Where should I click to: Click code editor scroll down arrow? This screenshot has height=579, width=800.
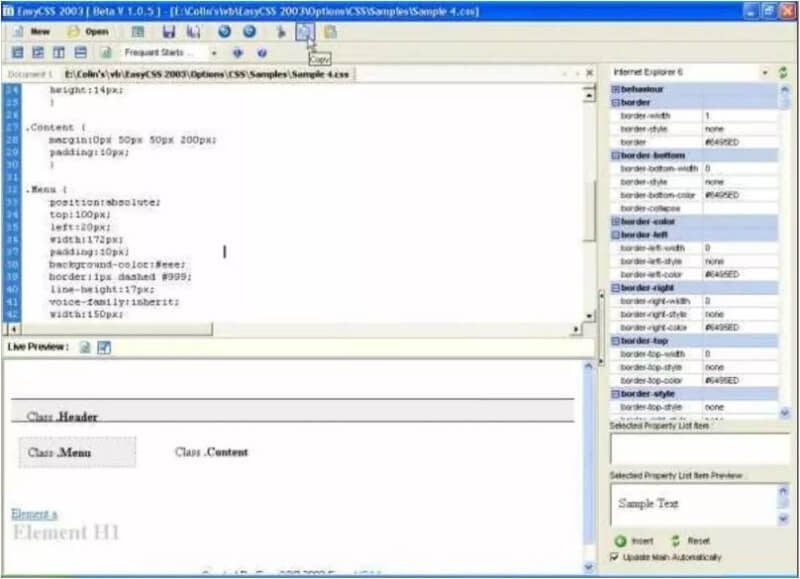[589, 316]
